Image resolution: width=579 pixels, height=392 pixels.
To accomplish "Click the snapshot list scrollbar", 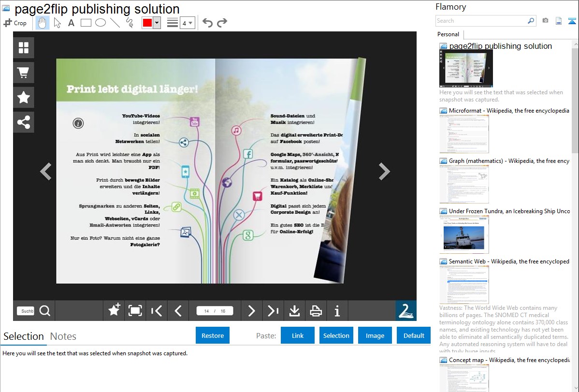I will click(x=575, y=100).
